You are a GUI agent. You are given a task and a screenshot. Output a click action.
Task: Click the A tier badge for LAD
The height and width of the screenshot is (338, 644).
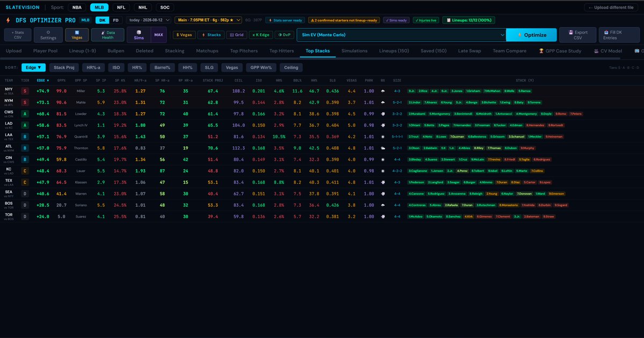[x=25, y=125]
